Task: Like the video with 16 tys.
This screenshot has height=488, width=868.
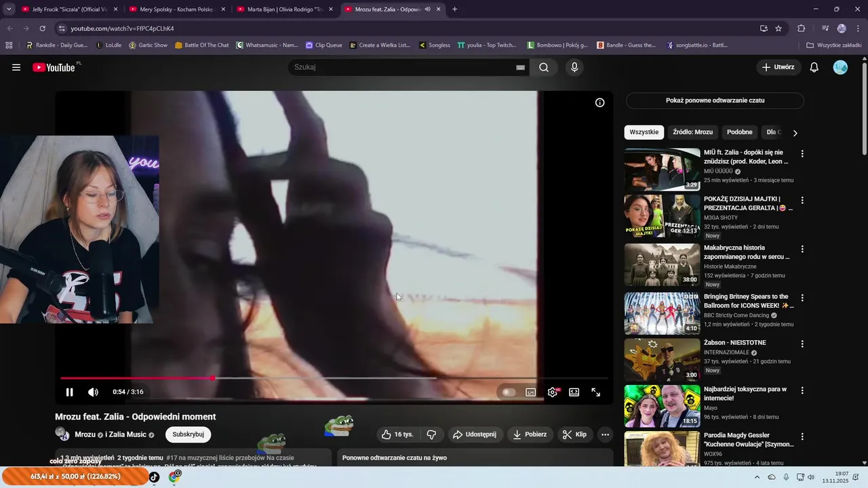Action: pos(397,434)
